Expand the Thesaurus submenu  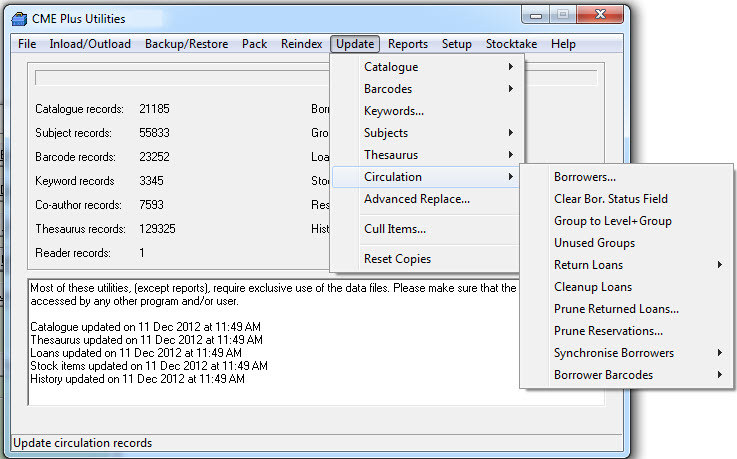427,155
